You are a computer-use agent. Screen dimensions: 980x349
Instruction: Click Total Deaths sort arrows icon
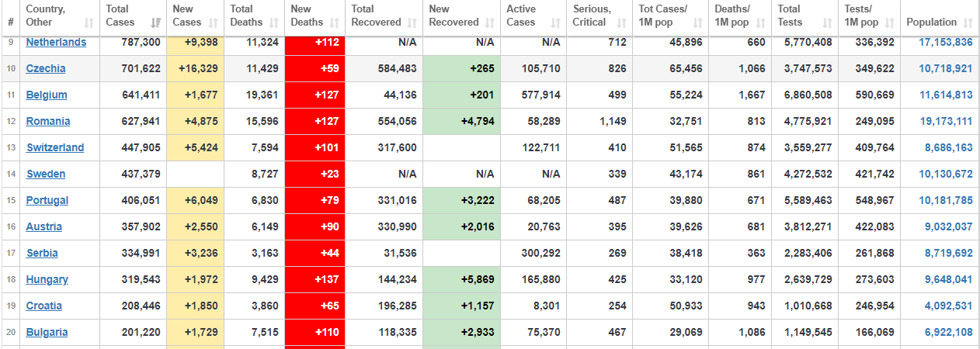(274, 22)
